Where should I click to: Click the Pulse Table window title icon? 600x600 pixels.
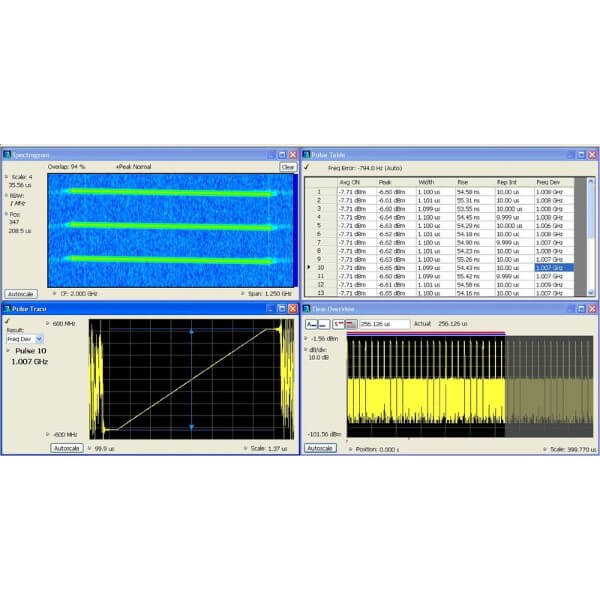[307, 155]
